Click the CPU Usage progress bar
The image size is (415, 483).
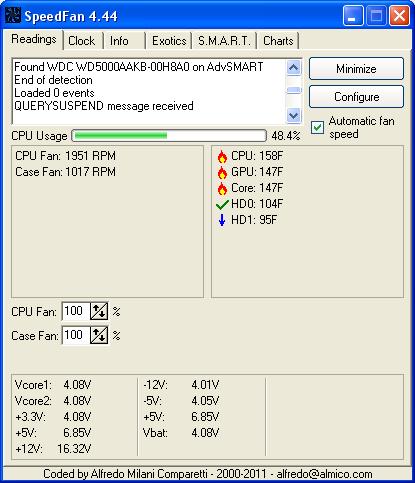coord(169,136)
